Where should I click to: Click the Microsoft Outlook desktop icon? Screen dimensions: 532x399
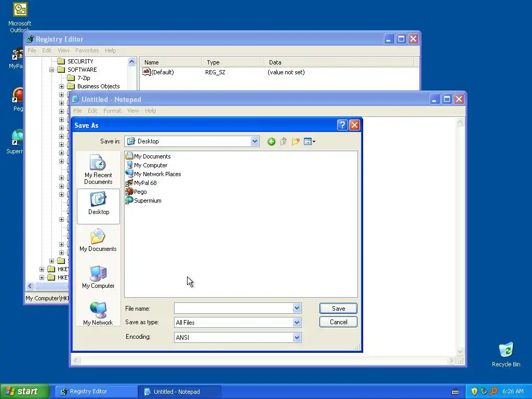pyautogui.click(x=20, y=16)
